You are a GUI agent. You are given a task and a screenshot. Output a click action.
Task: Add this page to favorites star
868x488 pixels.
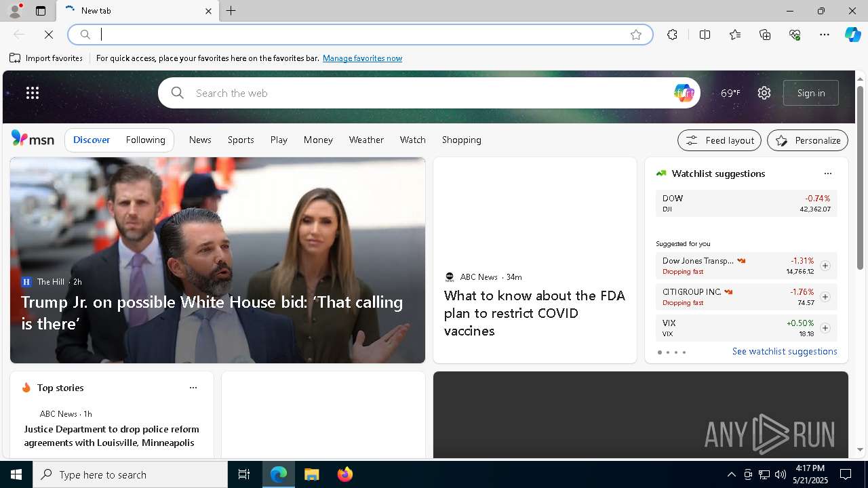[635, 35]
